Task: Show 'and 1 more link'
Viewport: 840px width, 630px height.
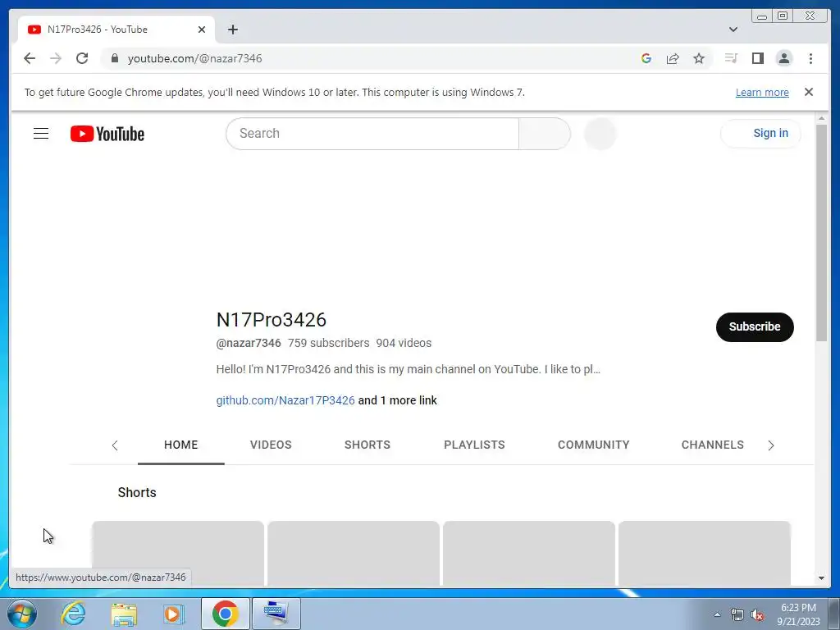Action: (x=398, y=400)
